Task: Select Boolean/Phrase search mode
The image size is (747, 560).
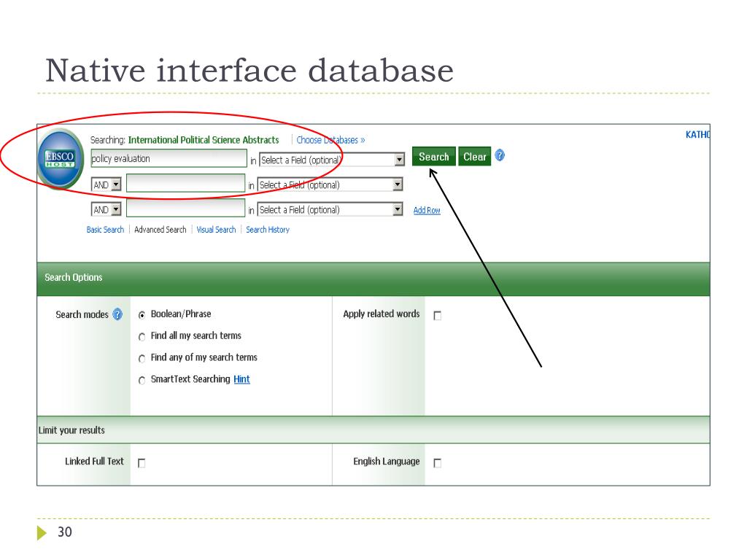Action: (142, 315)
